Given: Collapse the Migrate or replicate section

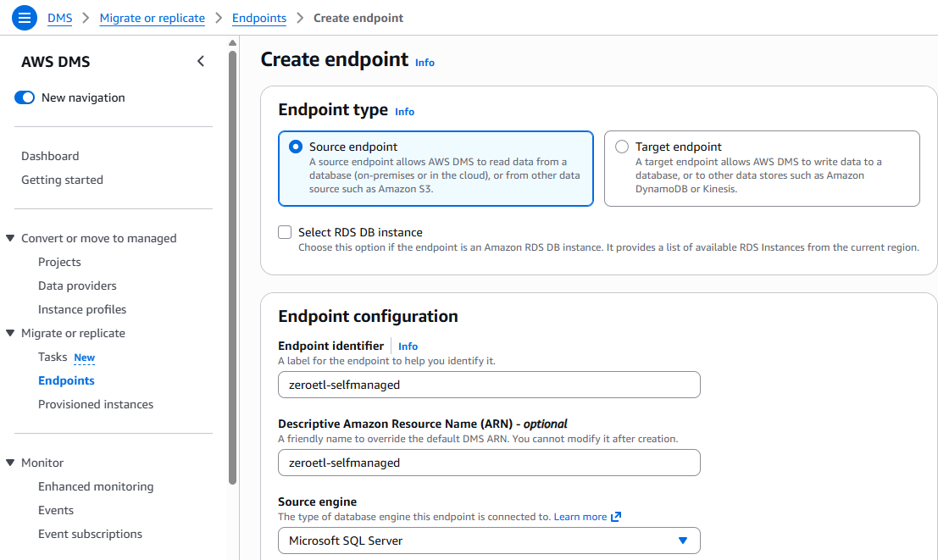Looking at the screenshot, I should tap(10, 334).
